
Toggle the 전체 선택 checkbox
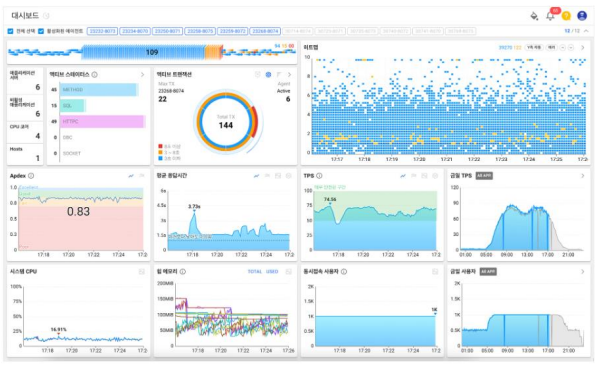tap(10, 31)
